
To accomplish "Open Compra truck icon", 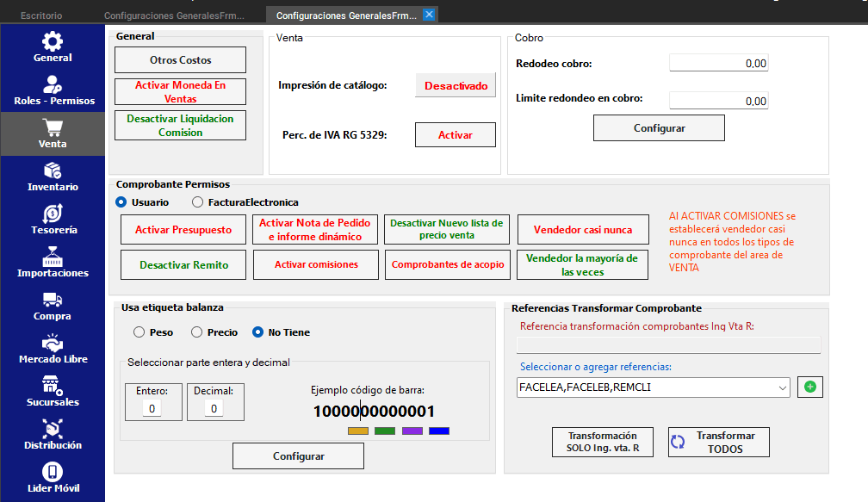I will (x=53, y=300).
